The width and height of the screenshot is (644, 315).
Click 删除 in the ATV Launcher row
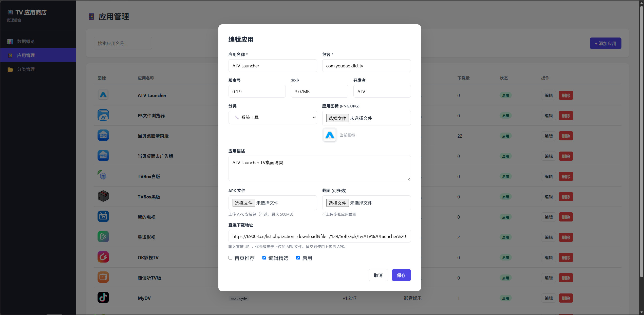(566, 95)
